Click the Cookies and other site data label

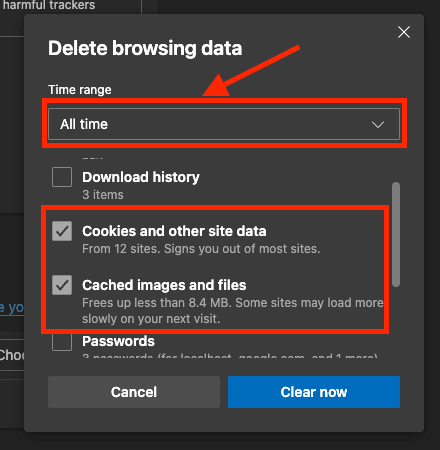[174, 231]
